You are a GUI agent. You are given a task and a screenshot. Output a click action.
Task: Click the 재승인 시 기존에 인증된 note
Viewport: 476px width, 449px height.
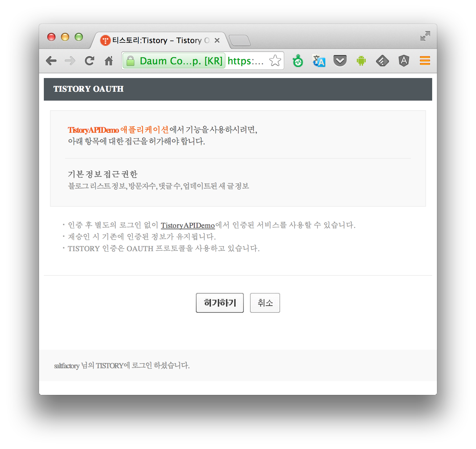click(x=142, y=237)
